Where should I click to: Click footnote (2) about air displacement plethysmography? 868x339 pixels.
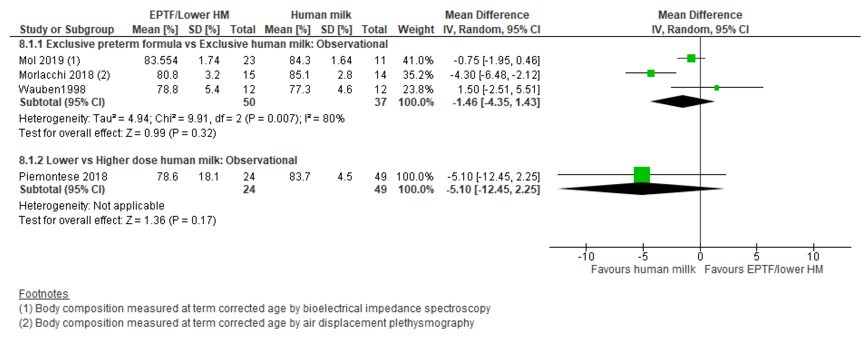tap(246, 323)
